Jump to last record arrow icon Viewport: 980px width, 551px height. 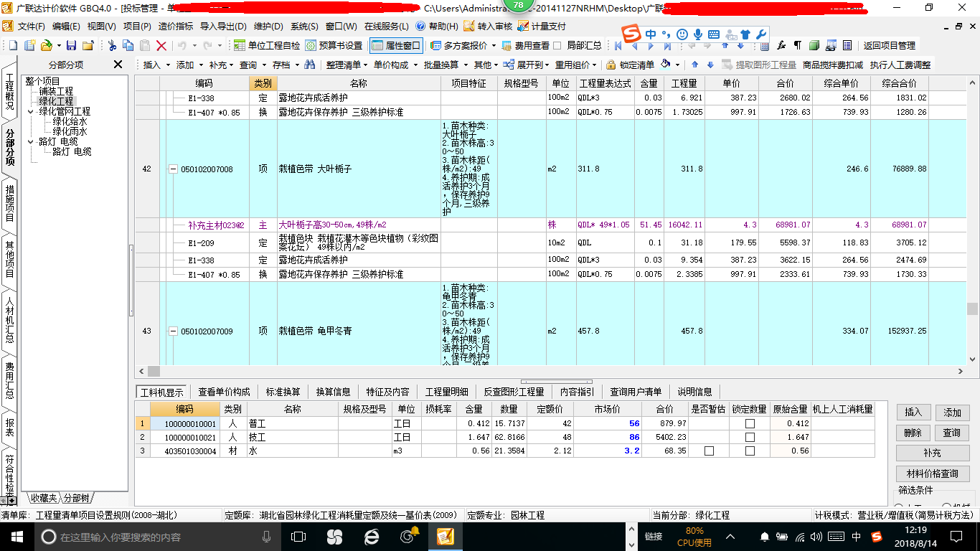[667, 45]
